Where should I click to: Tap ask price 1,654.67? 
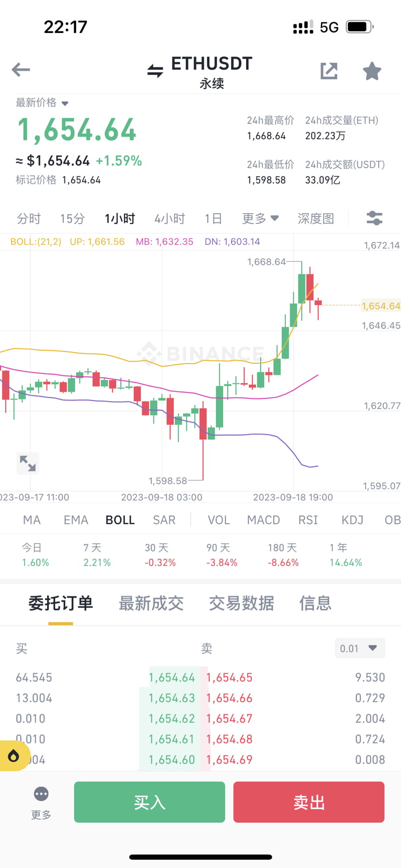pyautogui.click(x=230, y=719)
